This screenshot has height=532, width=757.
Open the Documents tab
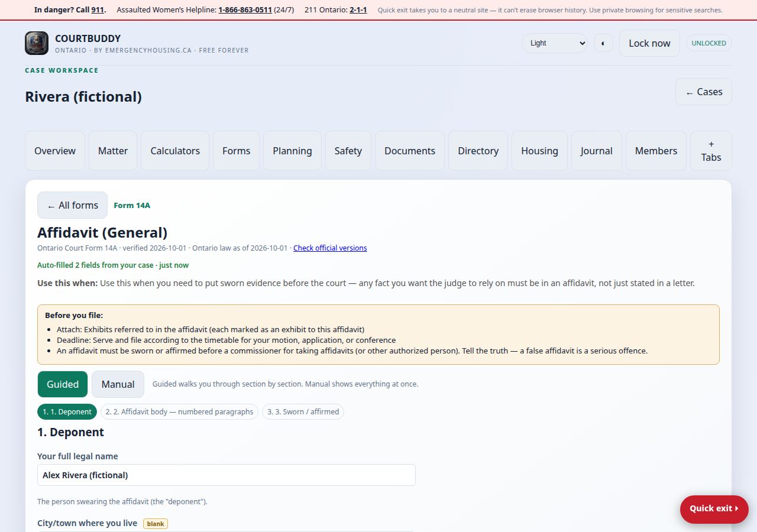(410, 151)
